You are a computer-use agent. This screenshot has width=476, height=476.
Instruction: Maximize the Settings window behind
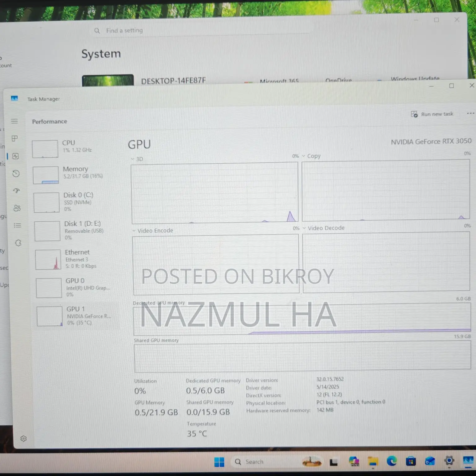click(x=436, y=20)
